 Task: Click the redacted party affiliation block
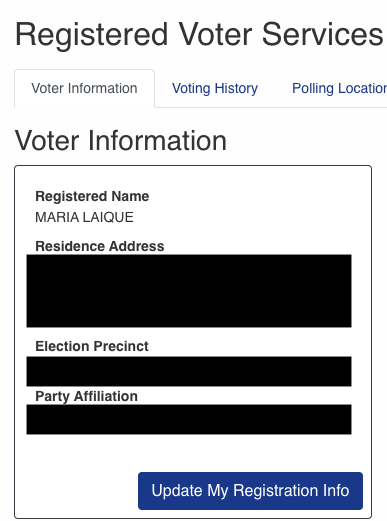pos(189,419)
